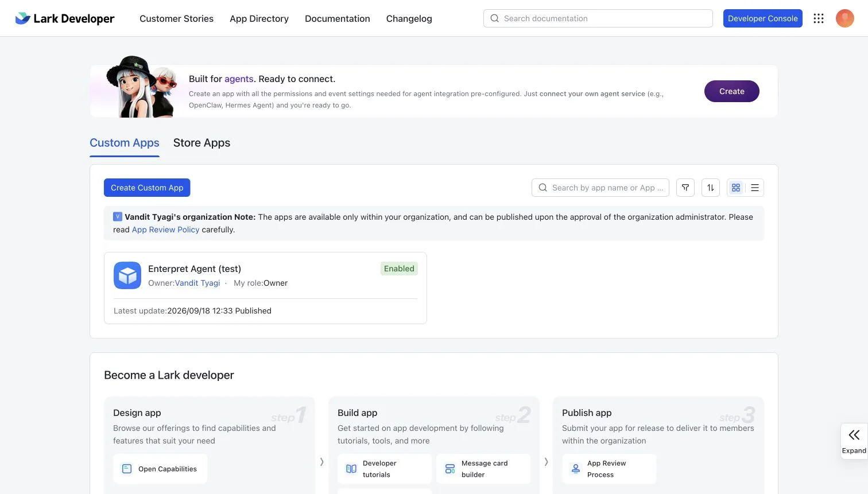Click the Vandit Tyagi owner link

pos(197,283)
